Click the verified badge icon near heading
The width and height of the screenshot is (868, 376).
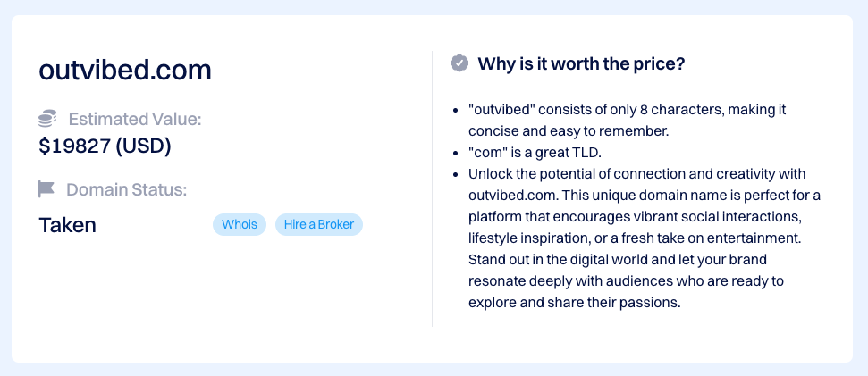[459, 63]
